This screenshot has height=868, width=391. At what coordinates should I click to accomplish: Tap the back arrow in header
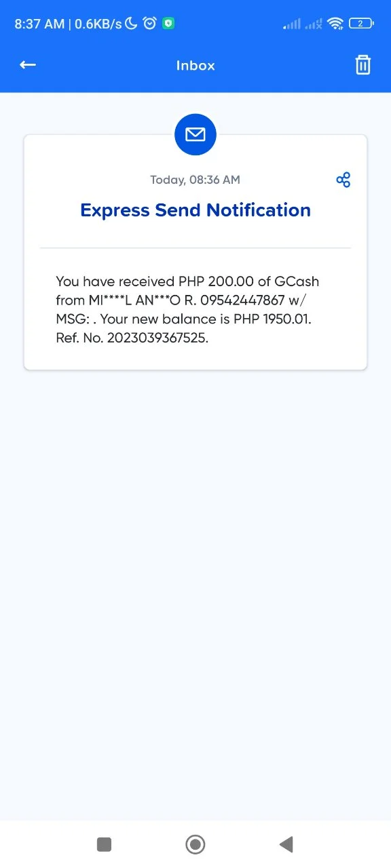(x=27, y=64)
